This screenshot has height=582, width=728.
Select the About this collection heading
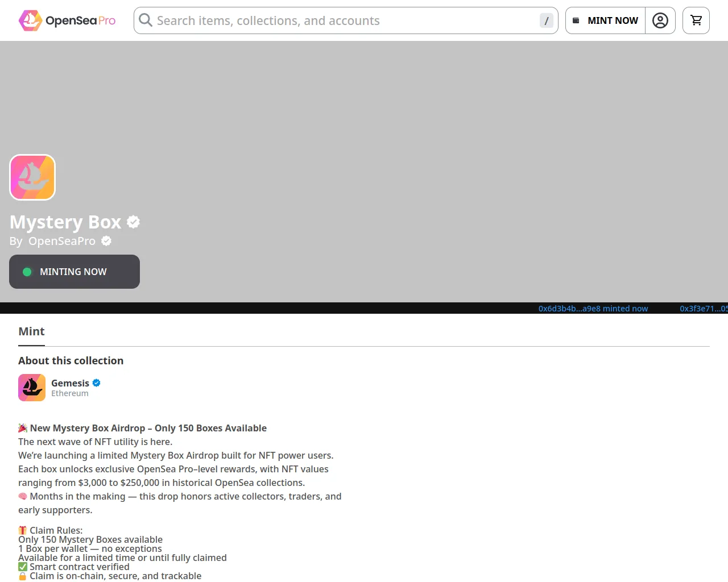(71, 360)
